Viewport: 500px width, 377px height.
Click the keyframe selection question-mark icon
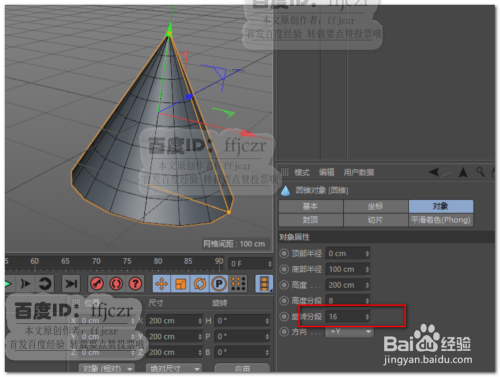(135, 284)
